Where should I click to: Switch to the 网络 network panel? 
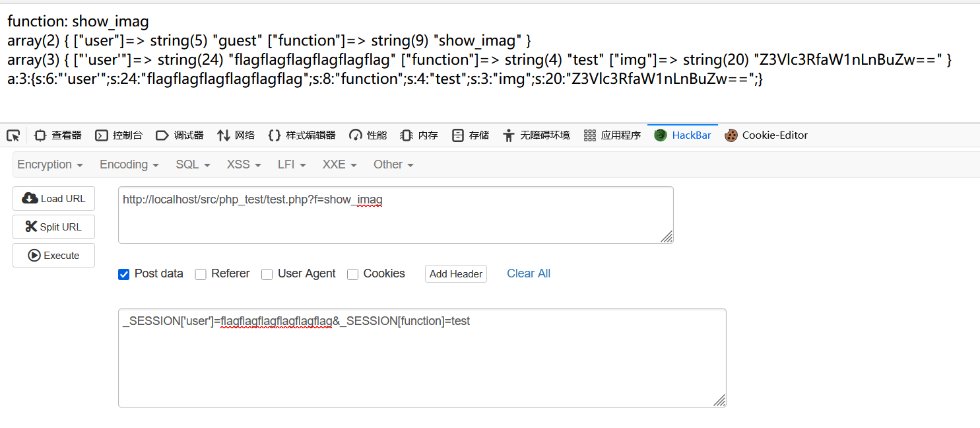[236, 135]
